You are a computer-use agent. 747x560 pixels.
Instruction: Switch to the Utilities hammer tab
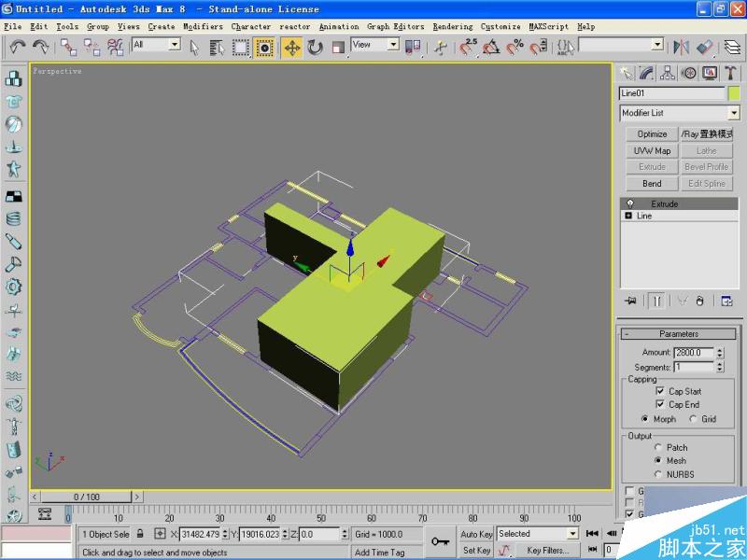click(x=730, y=73)
